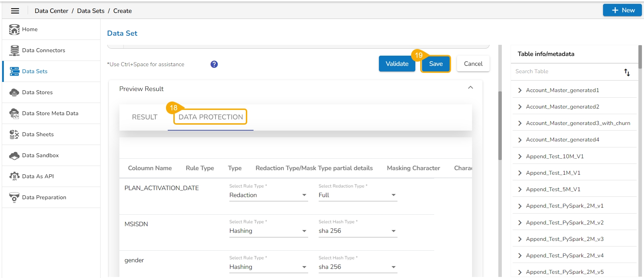Open Data Connectors icon in sidebar

click(x=14, y=50)
